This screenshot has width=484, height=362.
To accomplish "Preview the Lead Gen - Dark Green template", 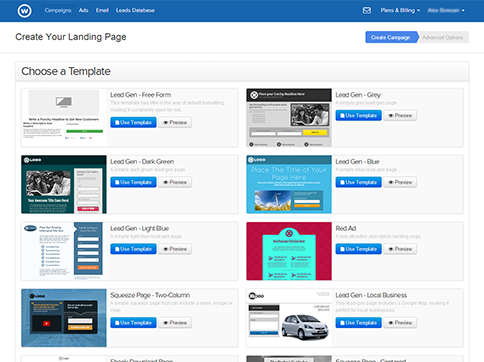I will point(175,182).
